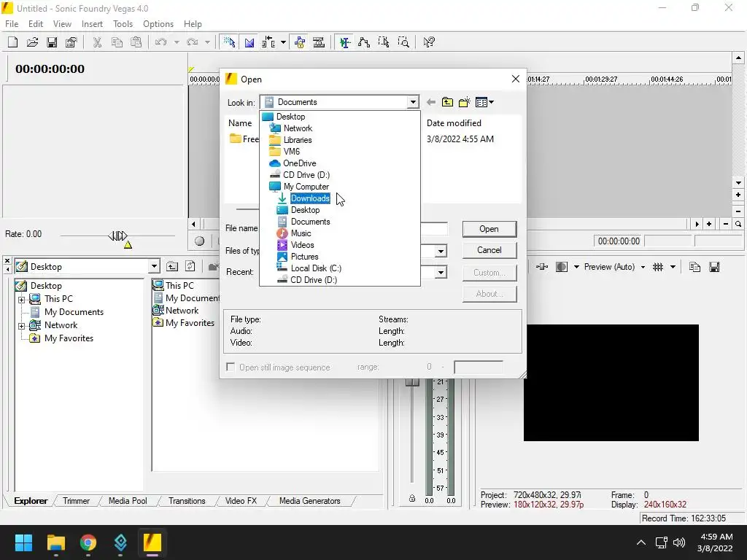747x560 pixels.
Task: Select Downloads in the Look in list
Action: click(310, 198)
